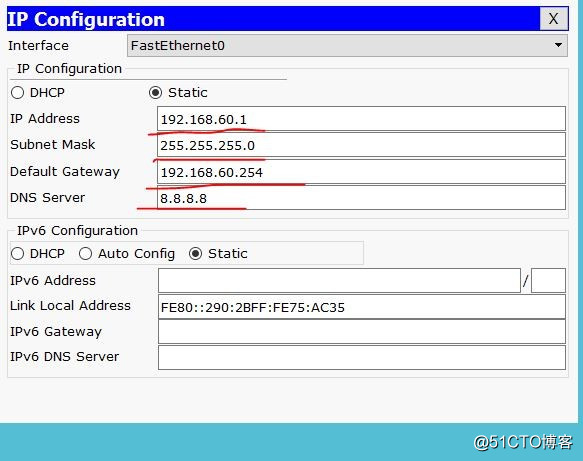Select the IPv4 DHCP radio button
Viewport: 583px width, 461px height.
coord(17,93)
